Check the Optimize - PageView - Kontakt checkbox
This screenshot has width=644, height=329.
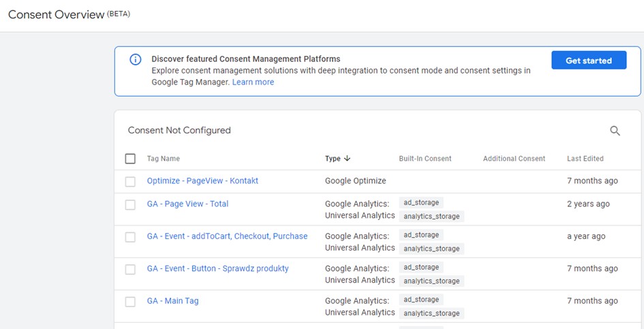pyautogui.click(x=130, y=182)
